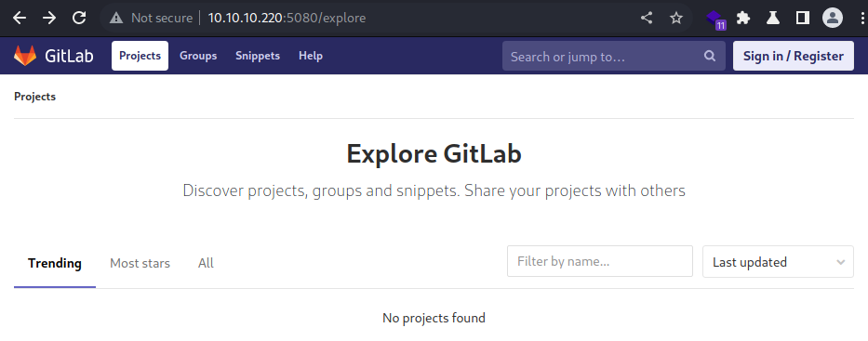Click the purple extension with badge 11
868x341 pixels.
tap(715, 20)
